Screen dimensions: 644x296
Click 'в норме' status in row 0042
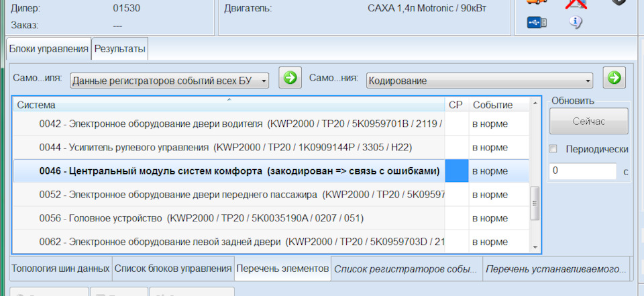click(x=490, y=124)
